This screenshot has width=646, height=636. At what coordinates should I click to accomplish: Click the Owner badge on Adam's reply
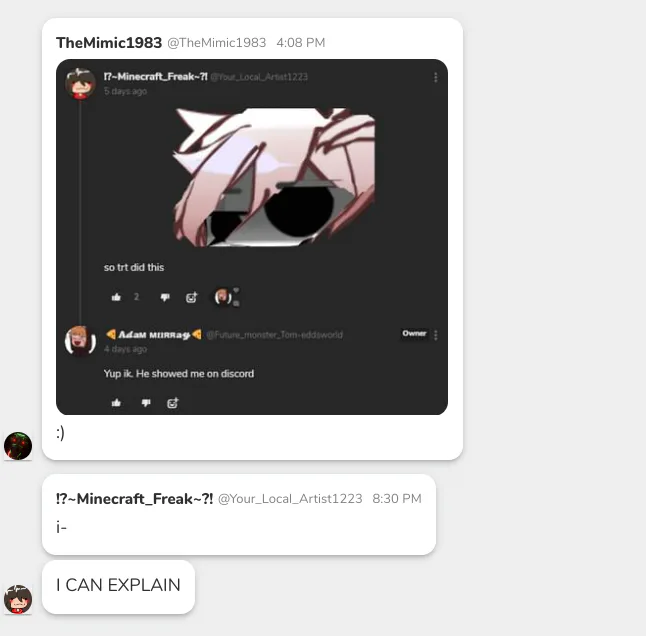click(x=414, y=334)
